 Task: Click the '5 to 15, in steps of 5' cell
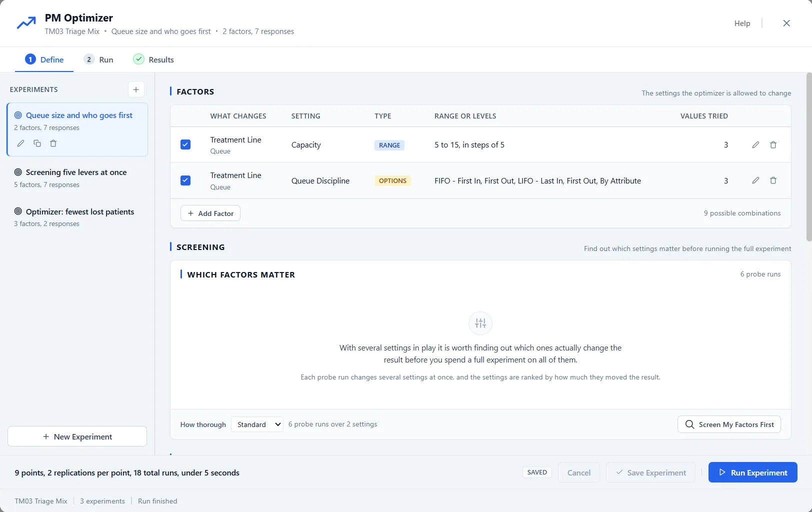[x=469, y=145]
